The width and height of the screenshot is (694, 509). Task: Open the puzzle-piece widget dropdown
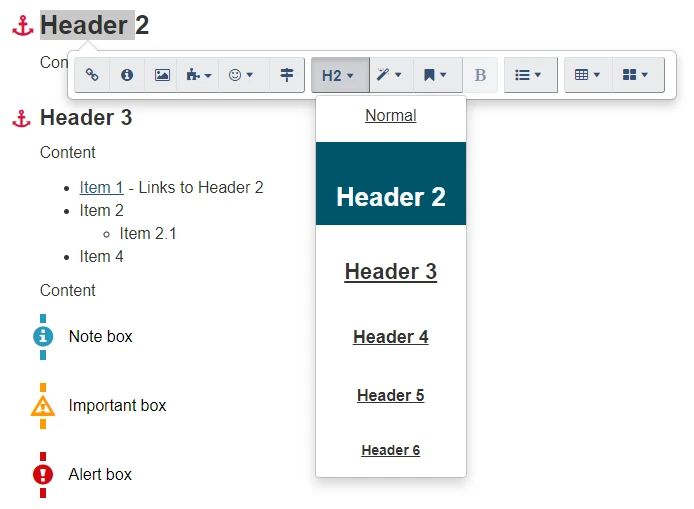[x=198, y=75]
